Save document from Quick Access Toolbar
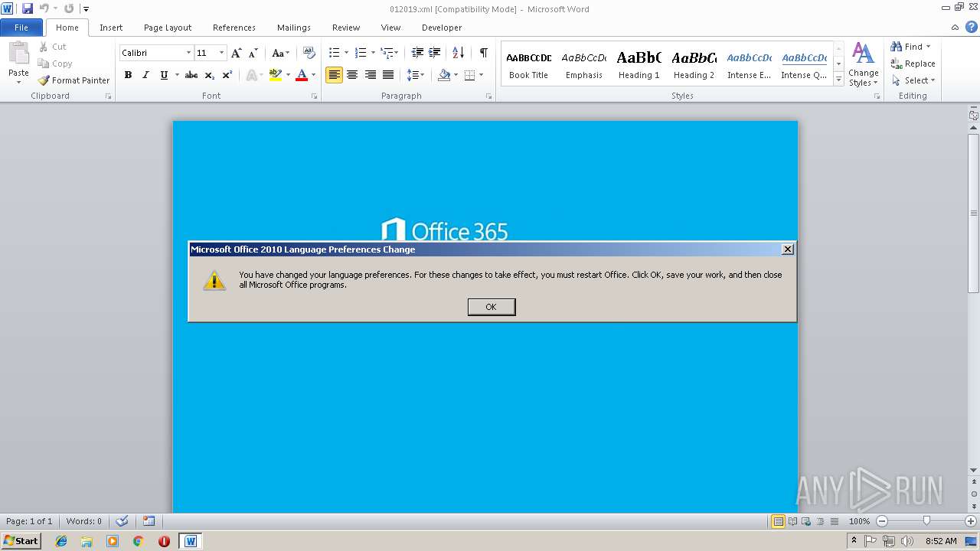980x551 pixels. (x=28, y=8)
